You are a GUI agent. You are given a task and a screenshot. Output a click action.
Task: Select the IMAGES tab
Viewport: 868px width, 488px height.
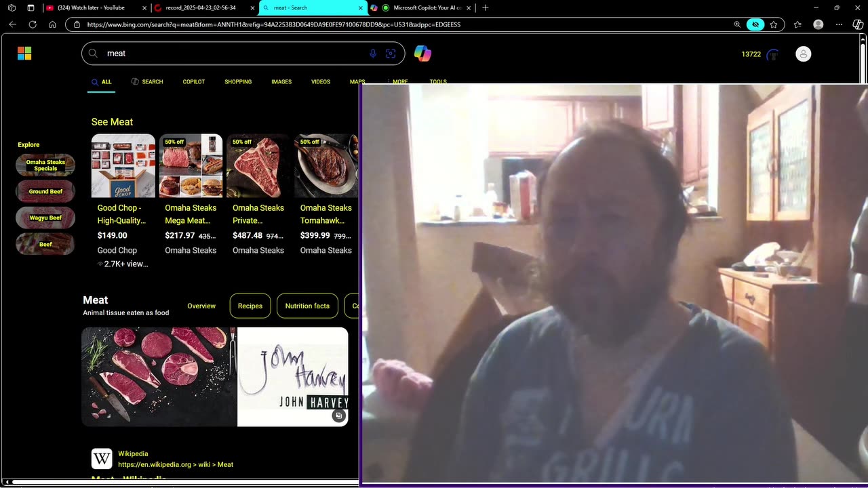pyautogui.click(x=281, y=82)
